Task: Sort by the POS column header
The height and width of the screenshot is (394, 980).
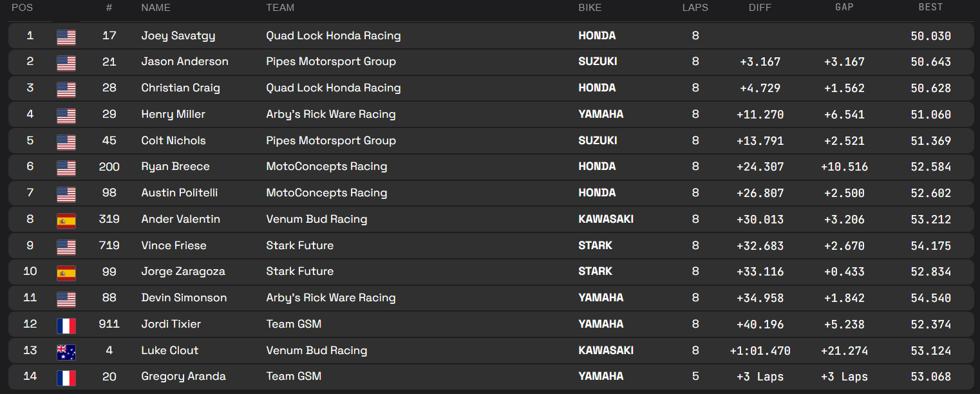Action: 23,8
